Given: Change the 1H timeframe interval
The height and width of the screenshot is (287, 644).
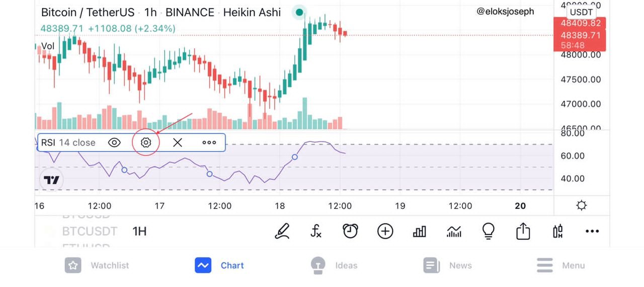Looking at the screenshot, I should 139,231.
